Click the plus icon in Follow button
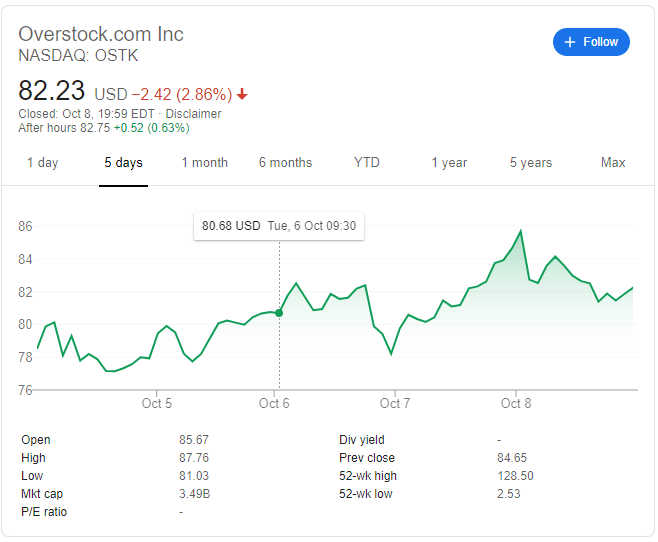The image size is (658, 542). coord(570,42)
